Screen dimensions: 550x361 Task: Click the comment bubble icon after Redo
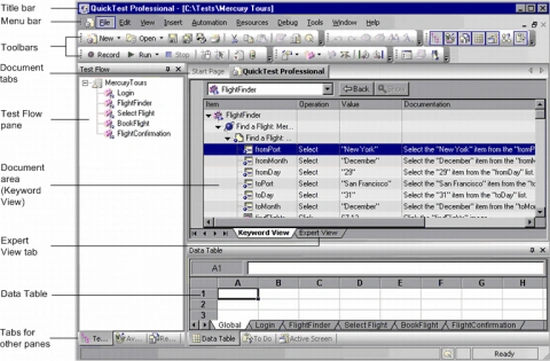pyautogui.click(x=365, y=38)
